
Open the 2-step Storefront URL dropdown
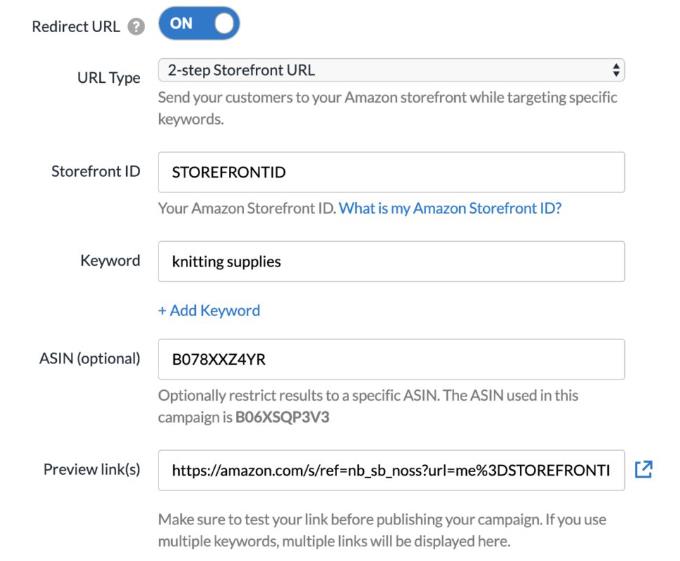click(390, 71)
